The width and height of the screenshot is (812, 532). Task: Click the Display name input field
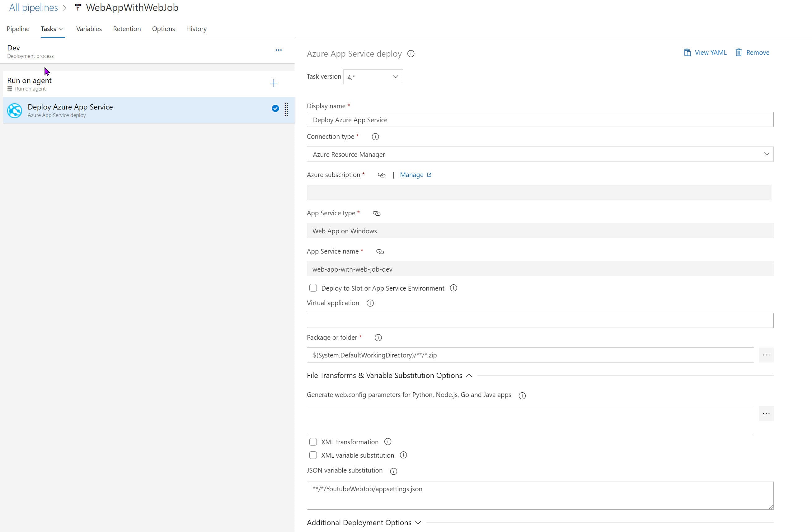(x=540, y=120)
